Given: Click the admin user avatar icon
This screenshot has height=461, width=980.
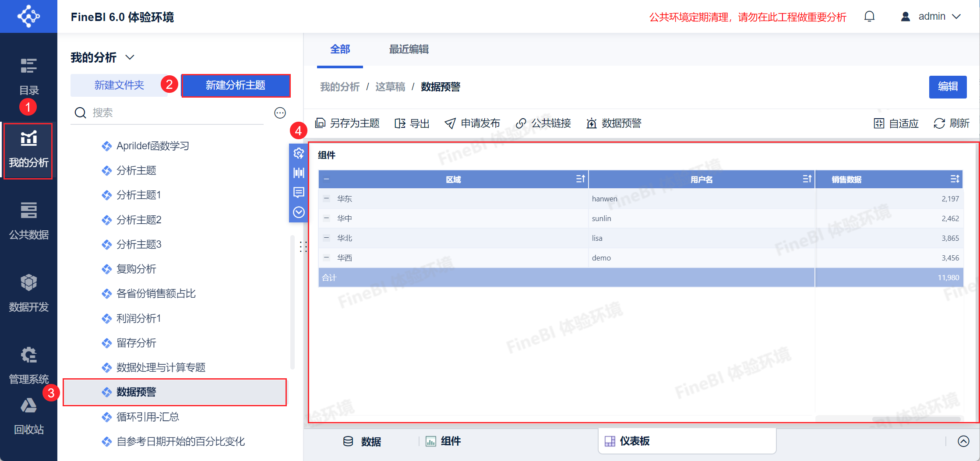Looking at the screenshot, I should click(906, 17).
